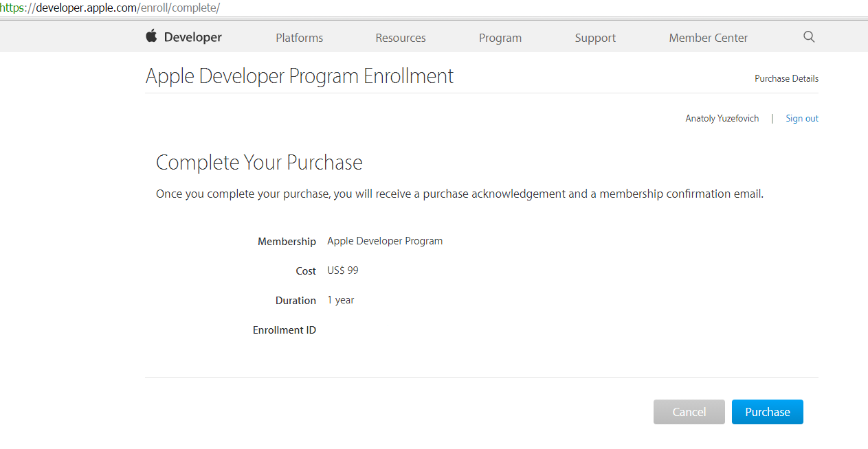Click the Purchase Details label
Viewport: 868px width, 449px height.
coord(786,78)
